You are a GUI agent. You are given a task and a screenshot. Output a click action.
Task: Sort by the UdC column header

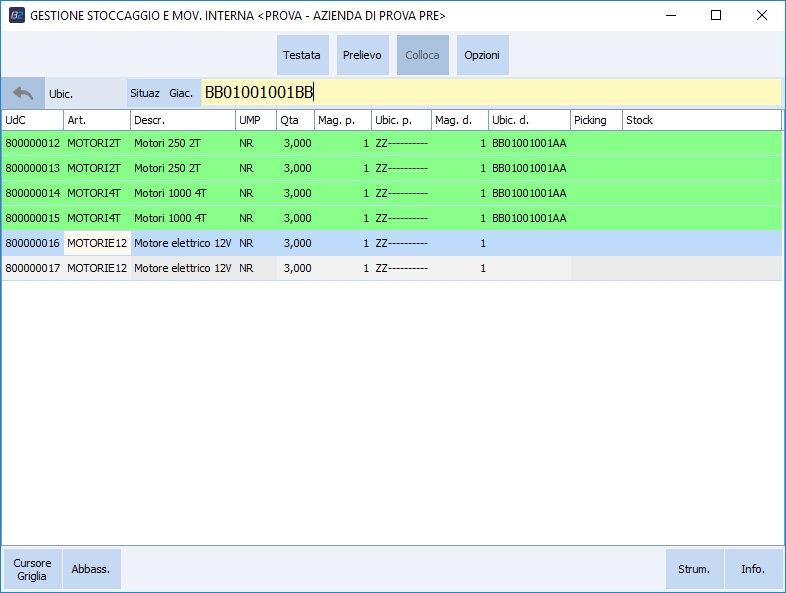32,120
